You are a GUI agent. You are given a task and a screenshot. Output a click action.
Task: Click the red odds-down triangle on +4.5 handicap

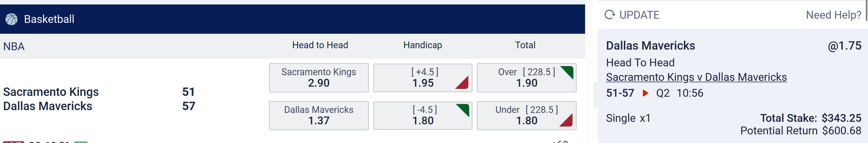pyautogui.click(x=462, y=83)
